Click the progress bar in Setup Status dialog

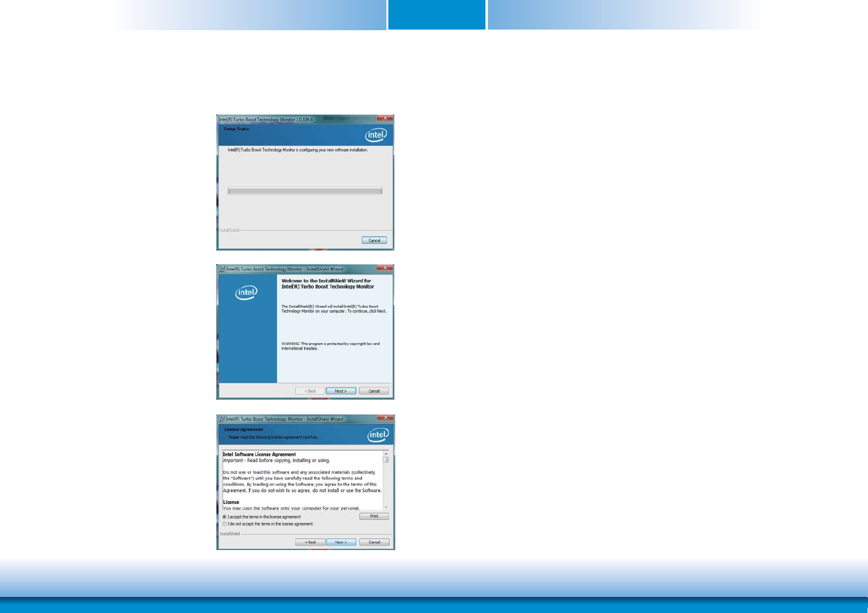click(x=305, y=191)
